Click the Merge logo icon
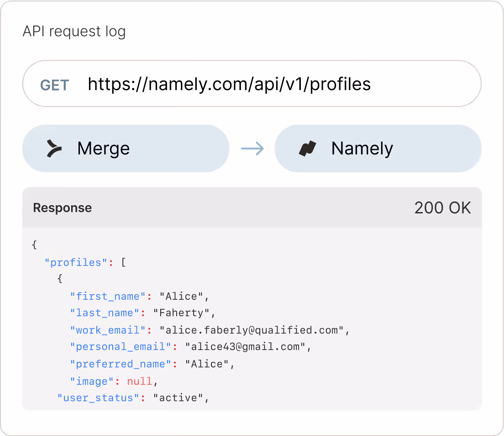The width and height of the screenshot is (504, 436). [54, 149]
